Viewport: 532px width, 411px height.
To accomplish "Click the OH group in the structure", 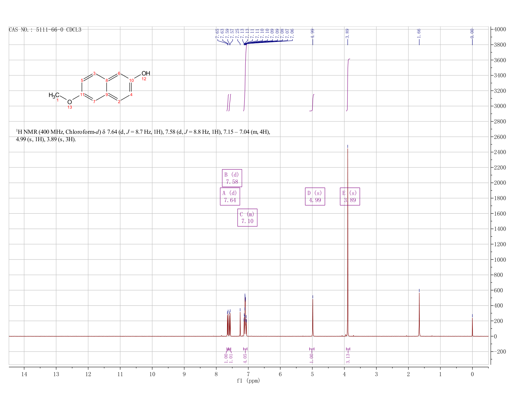I will coord(146,73).
